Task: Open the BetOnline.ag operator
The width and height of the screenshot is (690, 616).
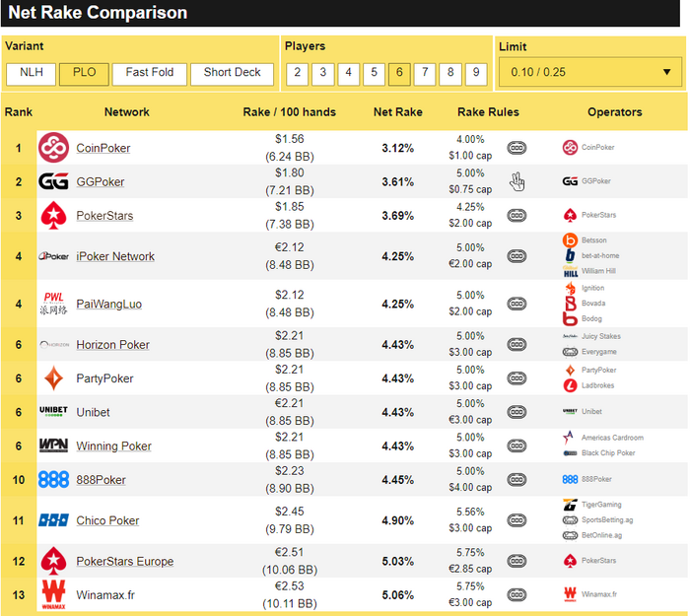Action: 592,535
